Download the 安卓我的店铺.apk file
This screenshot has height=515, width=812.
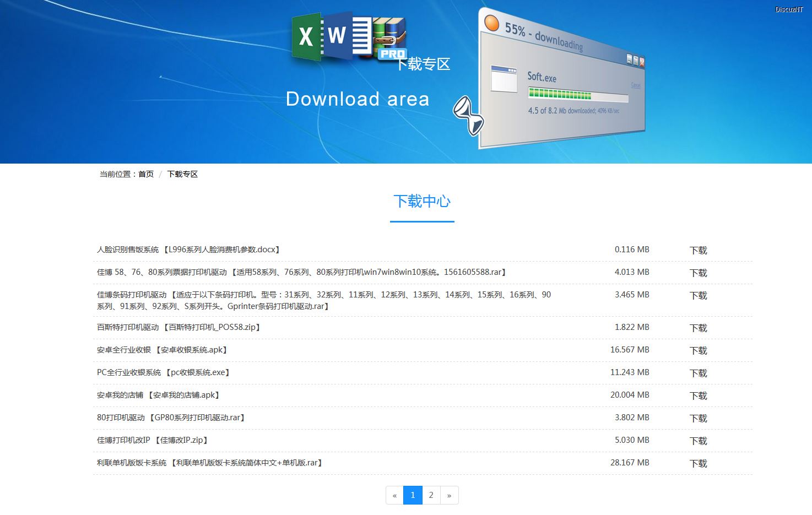tap(698, 395)
